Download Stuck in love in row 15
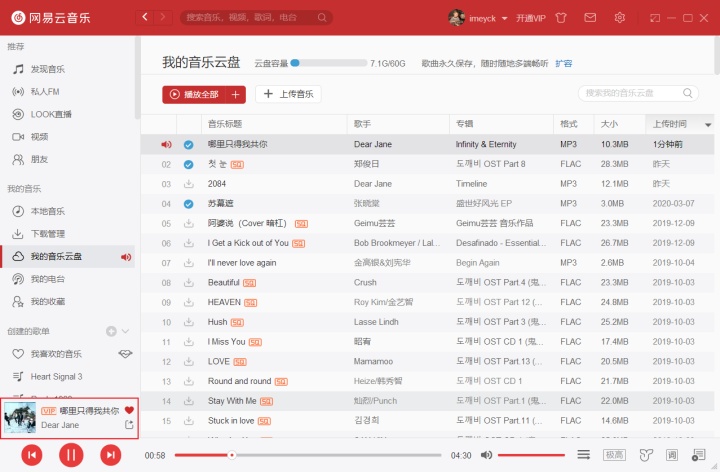The height and width of the screenshot is (472, 720). click(188, 421)
